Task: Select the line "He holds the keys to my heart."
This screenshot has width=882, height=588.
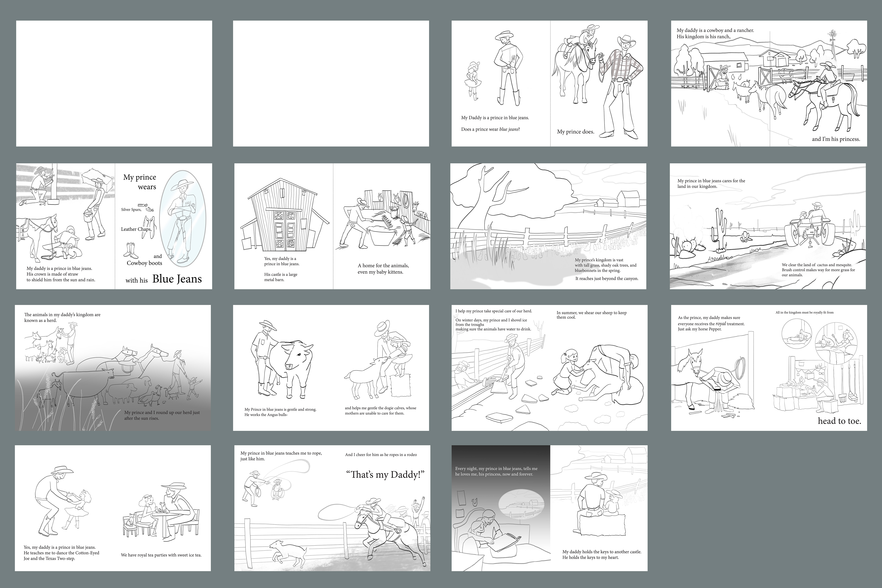Action: coord(591,557)
